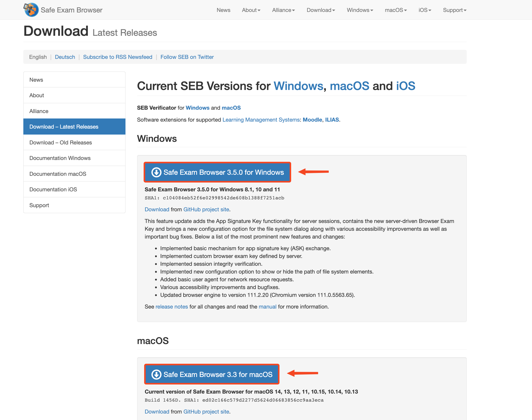Click the download icon on the Windows button

tap(156, 172)
